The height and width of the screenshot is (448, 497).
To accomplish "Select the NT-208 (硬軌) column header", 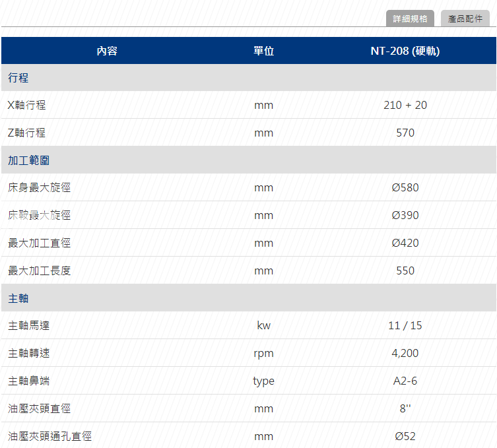I will (405, 51).
